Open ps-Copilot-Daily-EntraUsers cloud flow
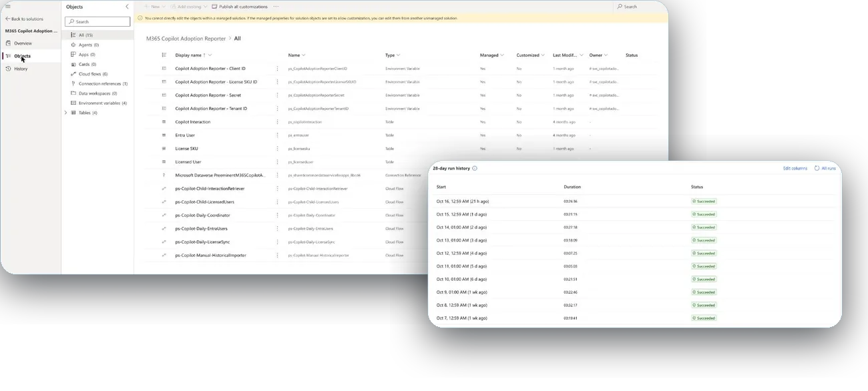Viewport: 868px width, 391px height. click(201, 229)
